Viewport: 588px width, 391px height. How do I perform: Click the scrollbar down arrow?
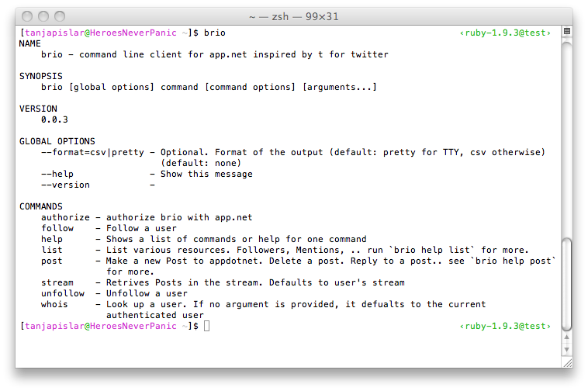[566, 349]
